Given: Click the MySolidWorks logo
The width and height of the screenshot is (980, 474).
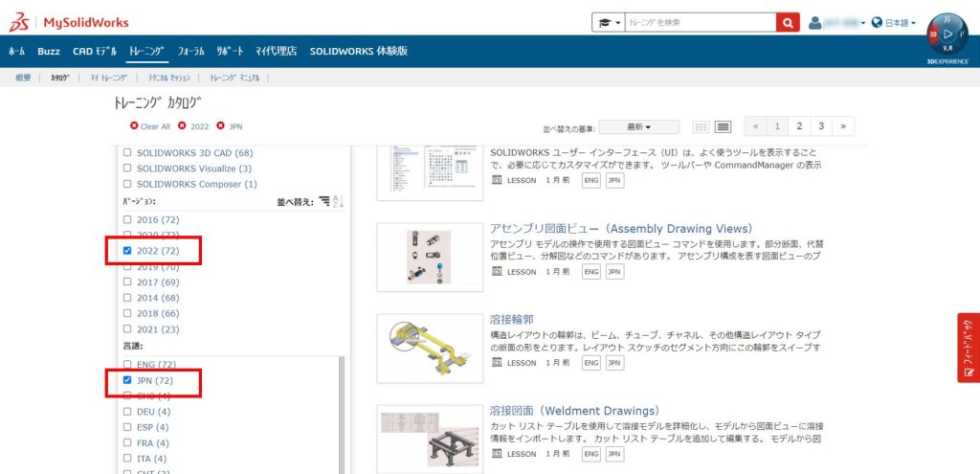Looking at the screenshot, I should [x=69, y=23].
